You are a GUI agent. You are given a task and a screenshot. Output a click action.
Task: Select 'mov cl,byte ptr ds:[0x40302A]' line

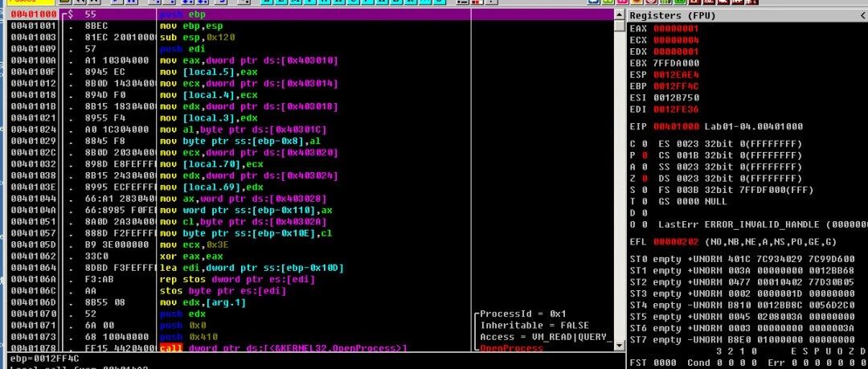[x=243, y=222]
